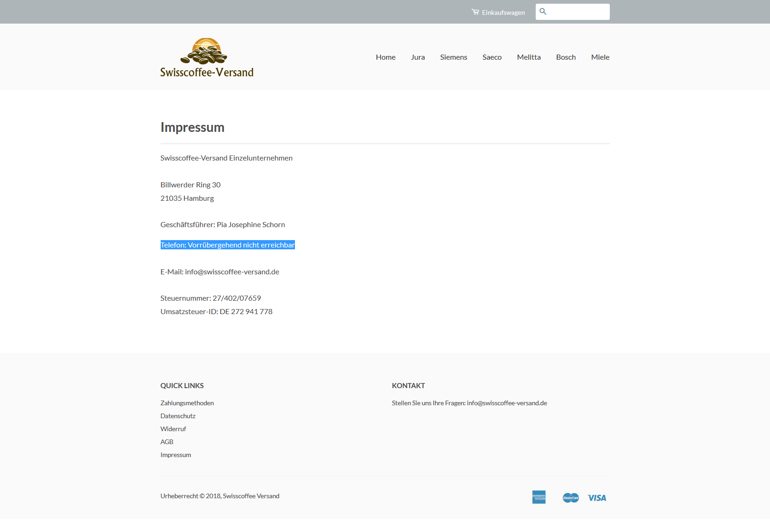Click the Impressum page heading
Screen dimensions: 770x532
click(x=192, y=128)
